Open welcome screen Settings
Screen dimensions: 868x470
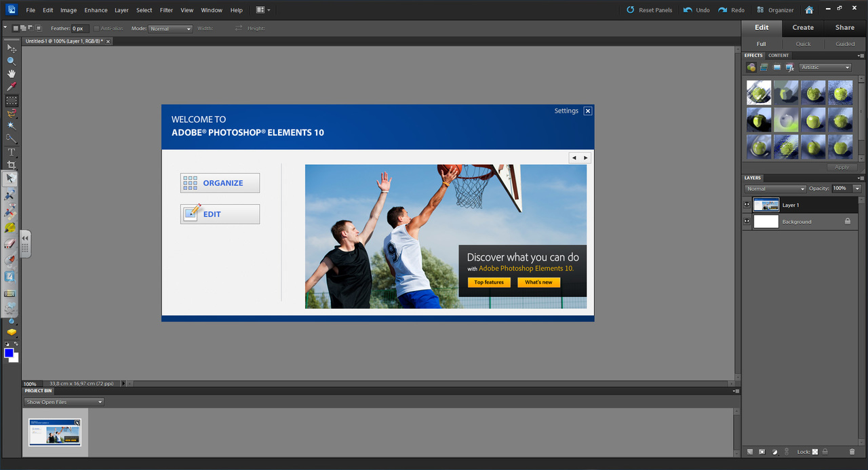pyautogui.click(x=566, y=111)
